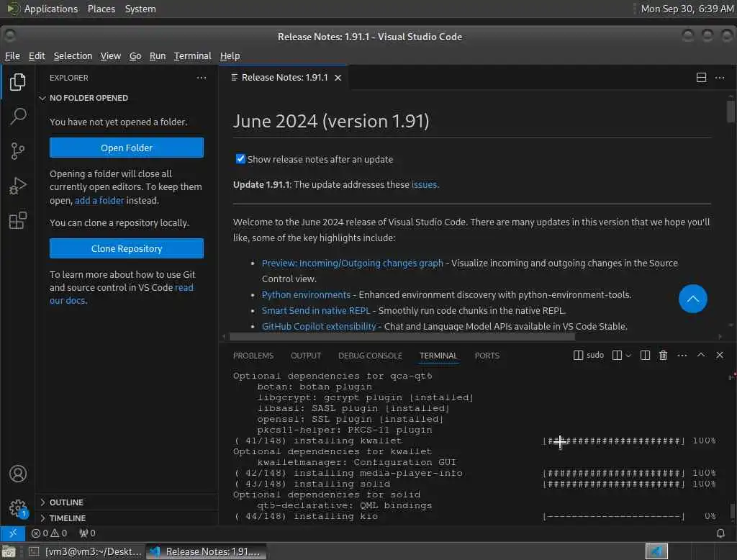Split the editor layout icon

(x=701, y=78)
